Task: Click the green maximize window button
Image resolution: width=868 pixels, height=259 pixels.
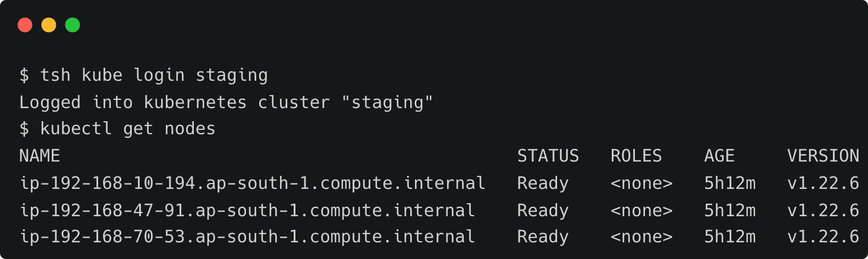Action: tap(73, 25)
